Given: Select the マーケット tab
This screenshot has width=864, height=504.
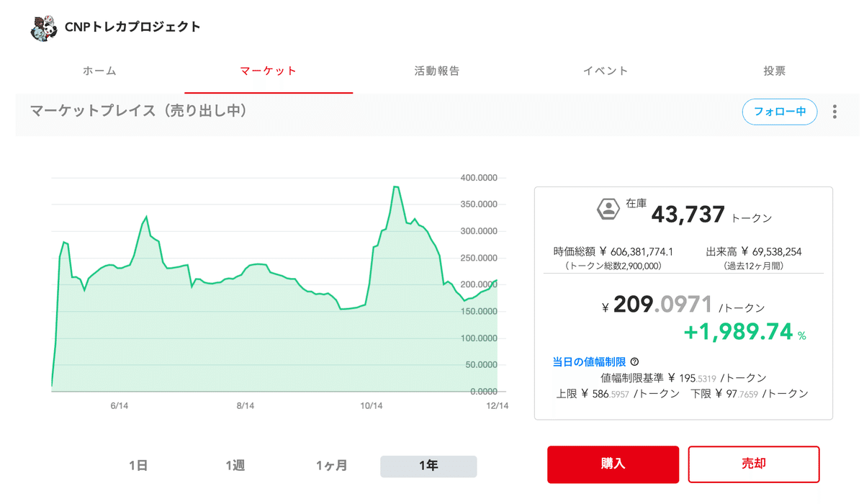Looking at the screenshot, I should coord(269,71).
